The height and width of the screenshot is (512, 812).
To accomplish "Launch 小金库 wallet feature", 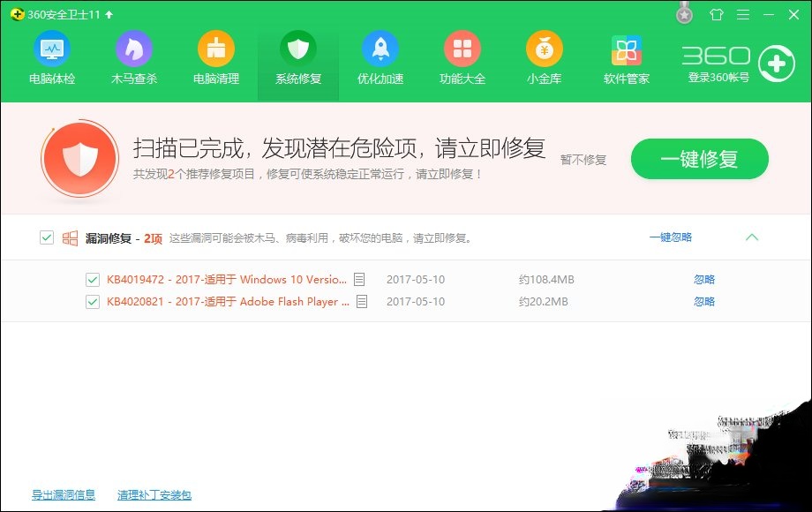I will [544, 59].
